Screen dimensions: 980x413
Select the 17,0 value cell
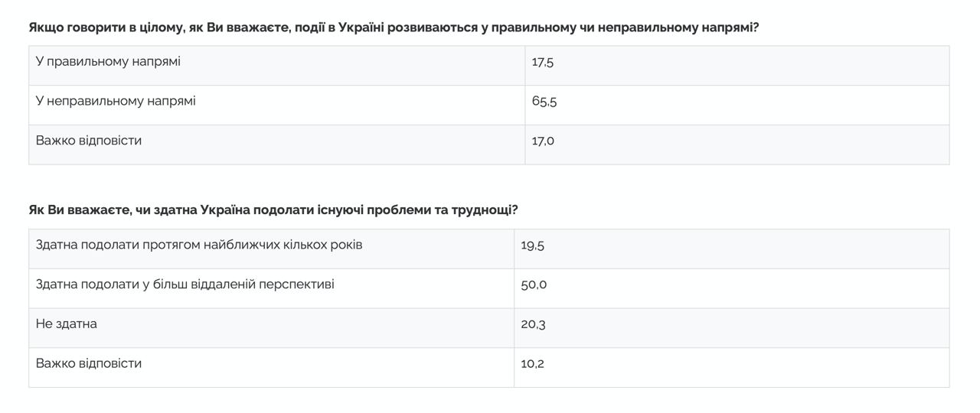(x=543, y=141)
